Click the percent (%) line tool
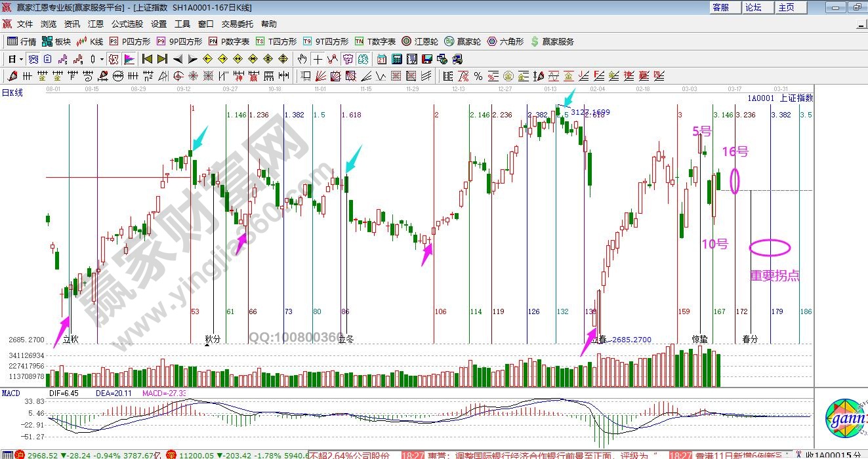This screenshot has height=459, width=868. pos(478,76)
